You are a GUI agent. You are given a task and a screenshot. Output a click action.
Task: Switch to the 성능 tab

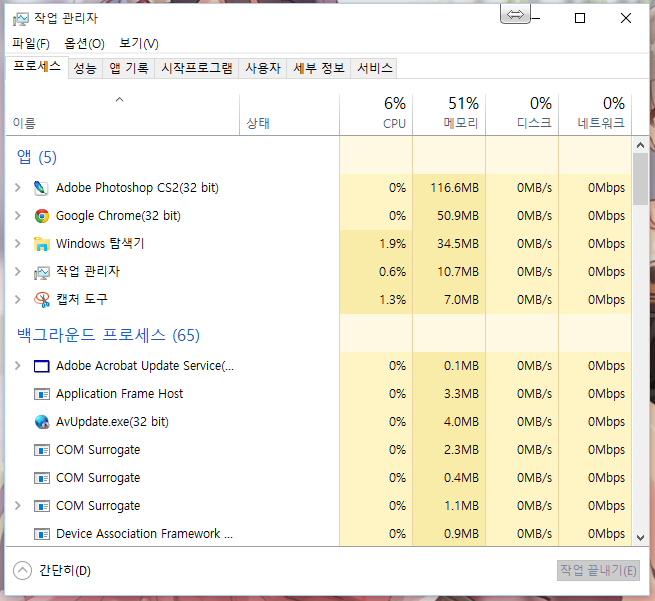tap(85, 68)
